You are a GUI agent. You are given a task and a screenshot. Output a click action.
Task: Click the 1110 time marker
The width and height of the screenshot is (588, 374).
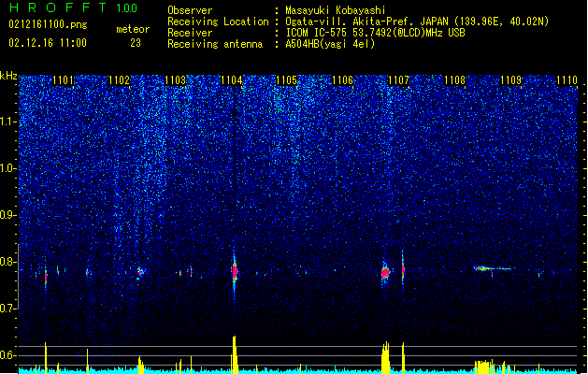[x=567, y=80]
